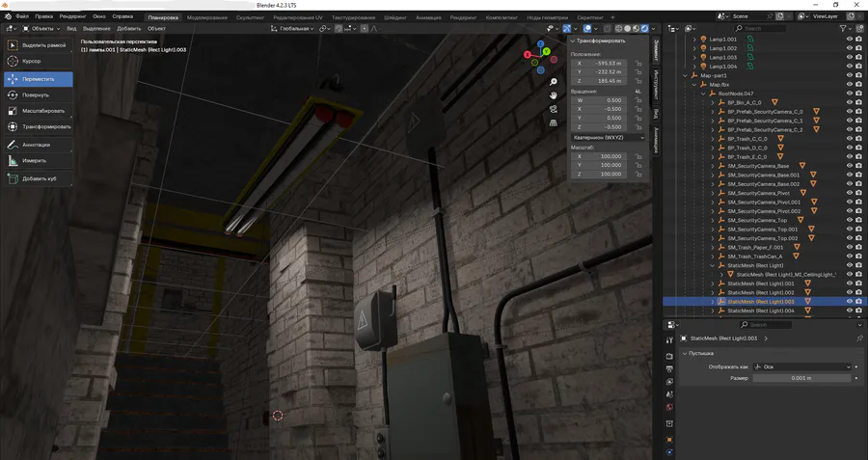Select the Добавить куб add-cube tool

pos(39,178)
